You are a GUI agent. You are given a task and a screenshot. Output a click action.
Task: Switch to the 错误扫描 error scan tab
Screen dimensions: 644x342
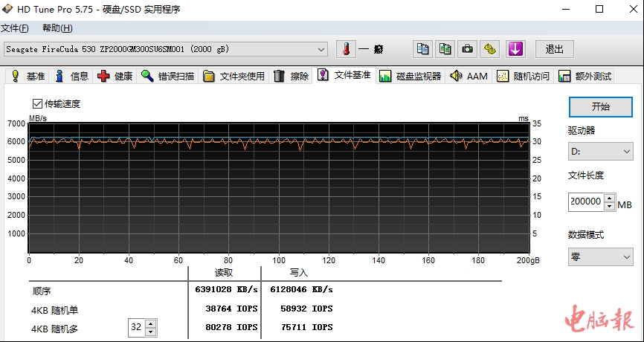click(168, 76)
